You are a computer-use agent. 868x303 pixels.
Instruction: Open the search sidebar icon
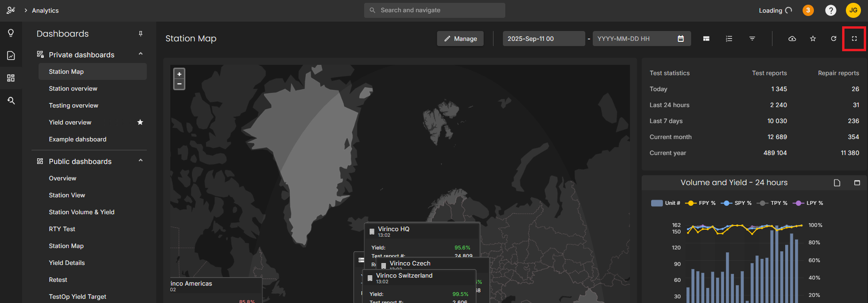(11, 101)
